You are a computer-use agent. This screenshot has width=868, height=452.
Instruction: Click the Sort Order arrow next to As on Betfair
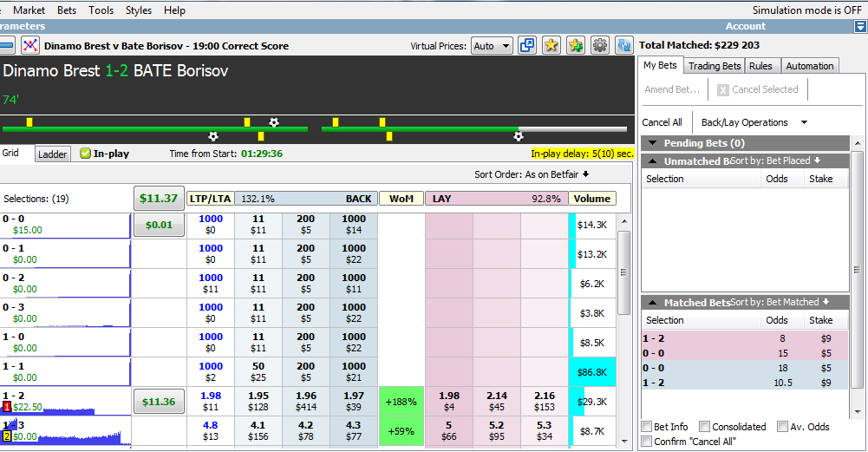tap(585, 174)
